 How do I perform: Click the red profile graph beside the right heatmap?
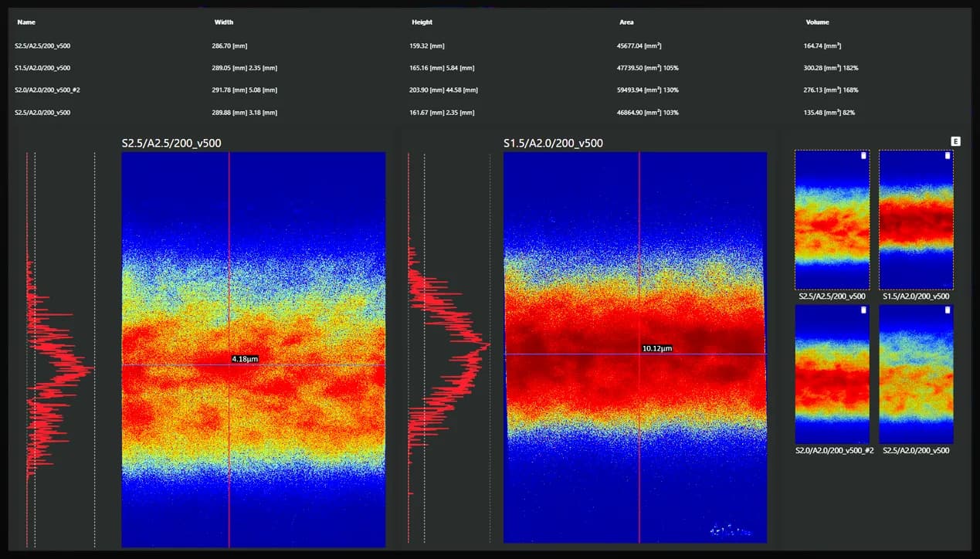(448, 350)
